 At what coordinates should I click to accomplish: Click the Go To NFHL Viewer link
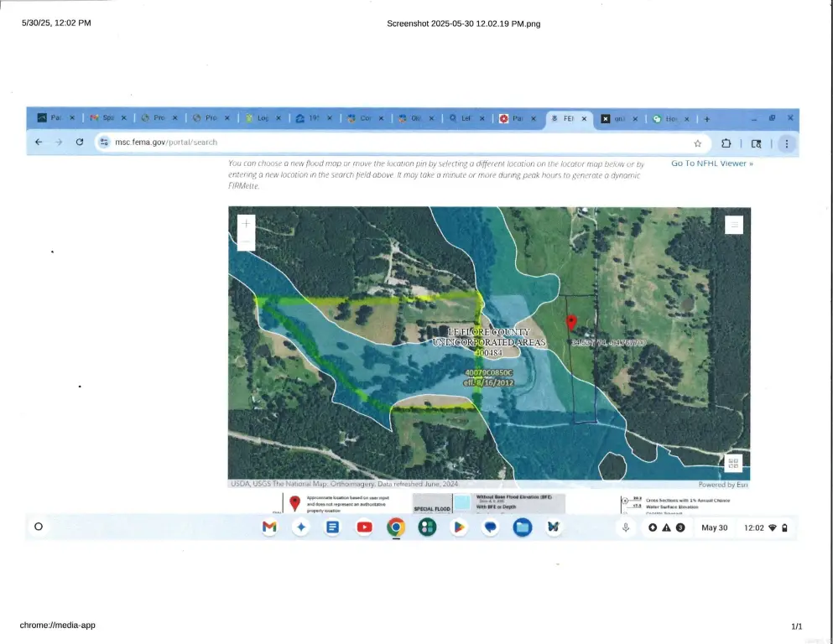pos(712,164)
